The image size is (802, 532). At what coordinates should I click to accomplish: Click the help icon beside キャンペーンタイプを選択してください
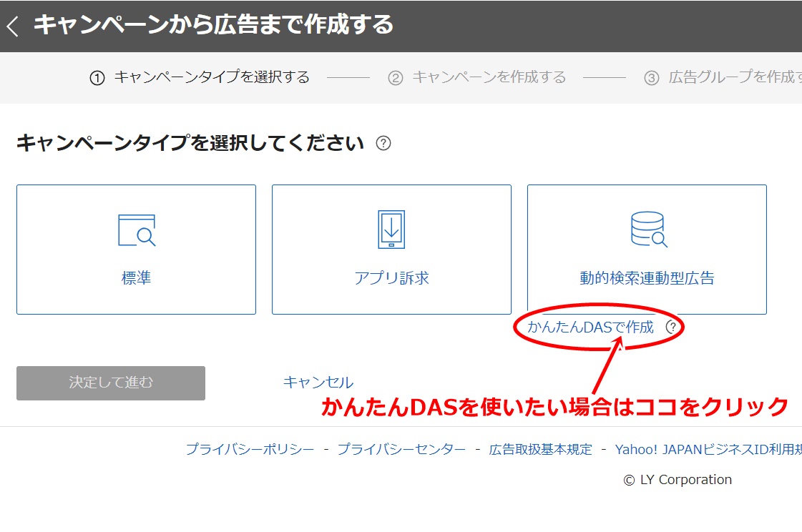click(x=384, y=143)
